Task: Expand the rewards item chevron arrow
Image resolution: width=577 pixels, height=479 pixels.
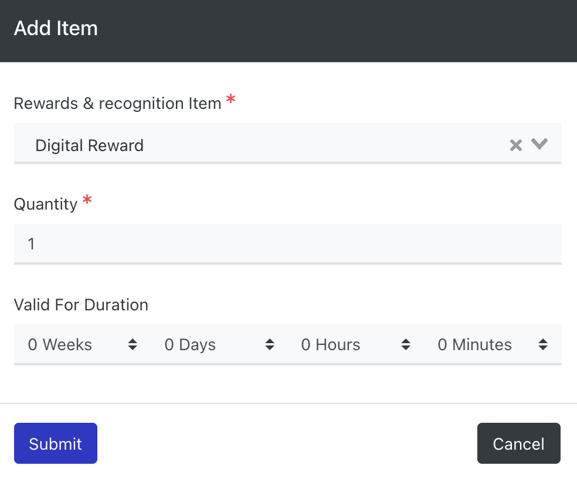Action: click(539, 143)
